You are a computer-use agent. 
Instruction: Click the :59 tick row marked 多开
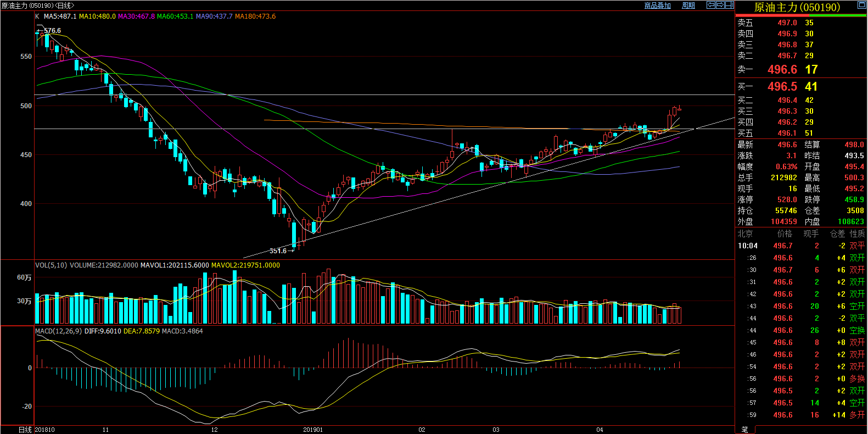(801, 415)
